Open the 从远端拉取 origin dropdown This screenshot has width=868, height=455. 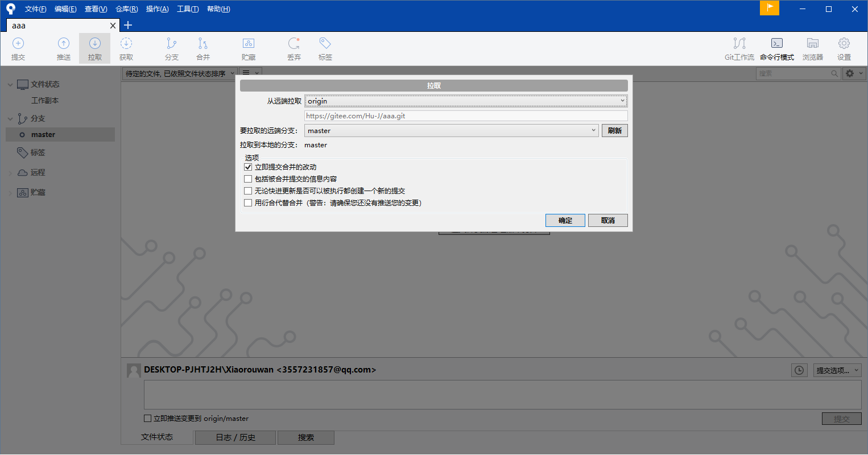click(466, 101)
